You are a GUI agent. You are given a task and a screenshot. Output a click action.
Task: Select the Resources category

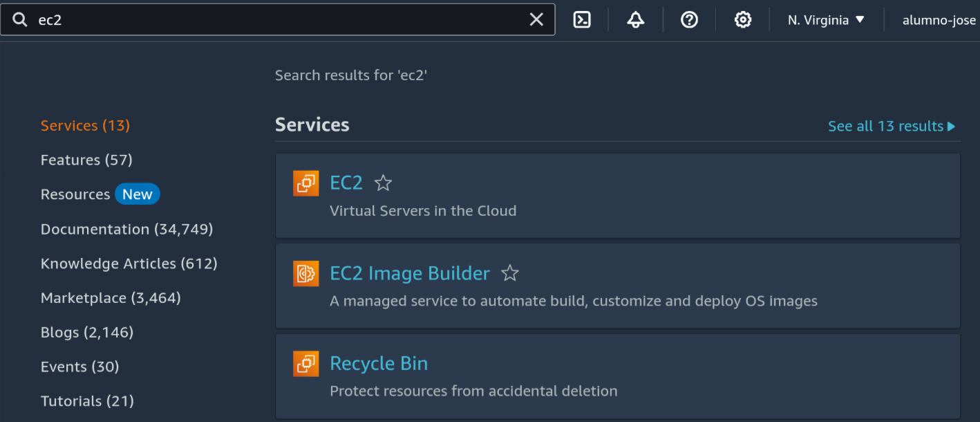75,194
